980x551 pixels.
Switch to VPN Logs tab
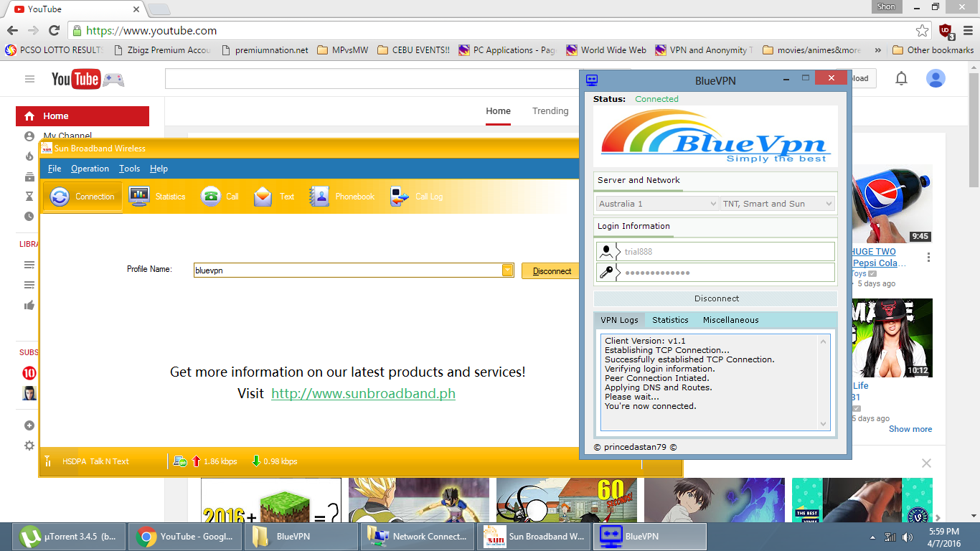(x=619, y=320)
